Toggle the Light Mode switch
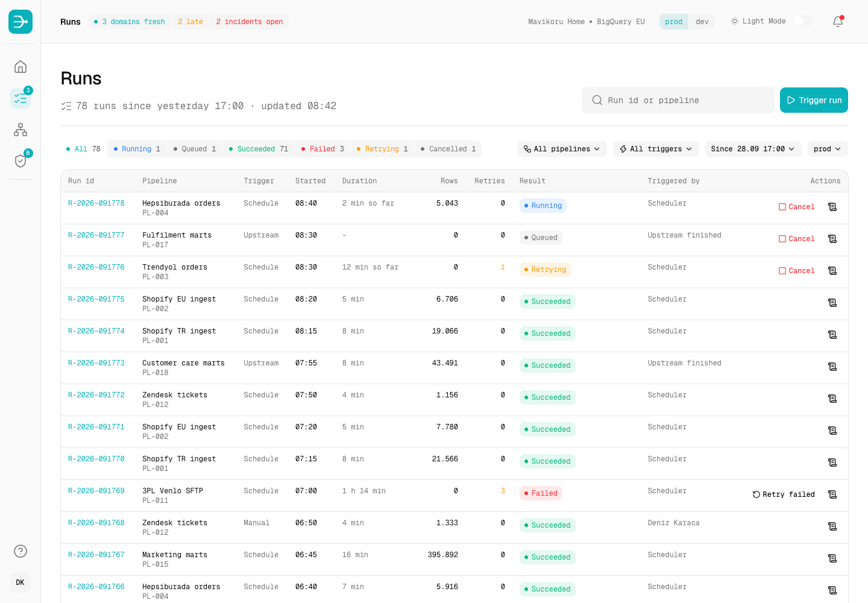 click(802, 22)
